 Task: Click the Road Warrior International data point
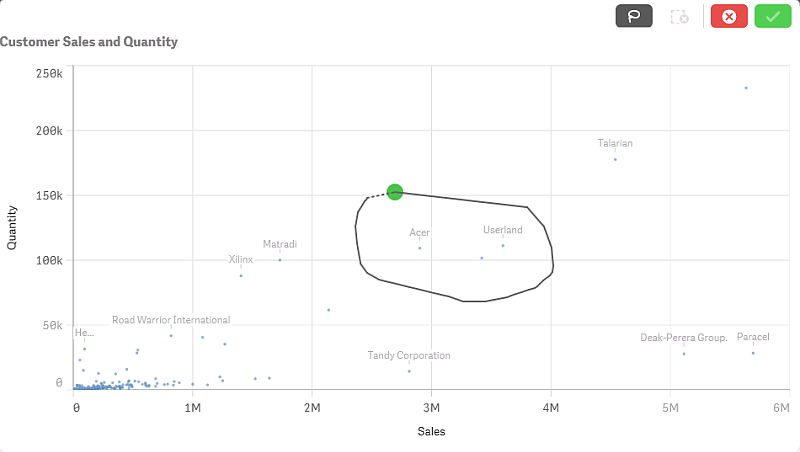click(171, 336)
